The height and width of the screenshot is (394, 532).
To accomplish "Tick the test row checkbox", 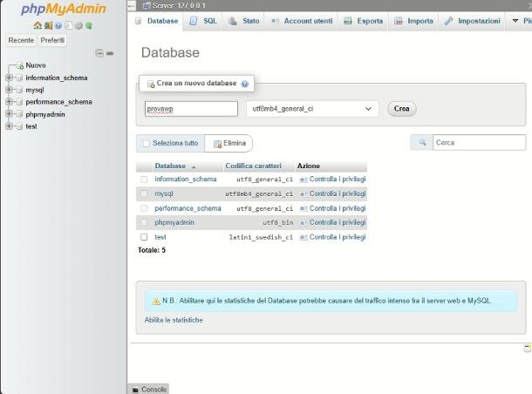I will tap(144, 237).
